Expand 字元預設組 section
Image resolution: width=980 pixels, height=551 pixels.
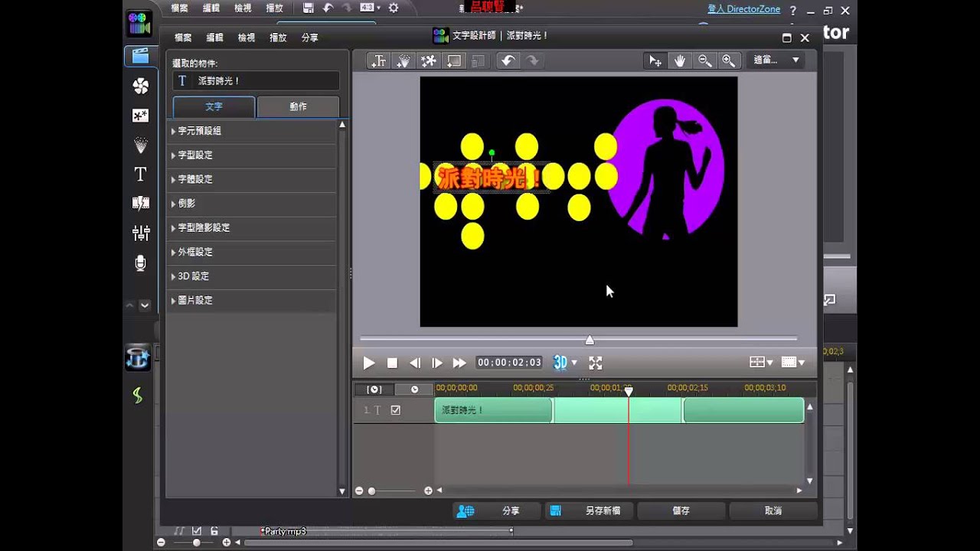tap(251, 131)
